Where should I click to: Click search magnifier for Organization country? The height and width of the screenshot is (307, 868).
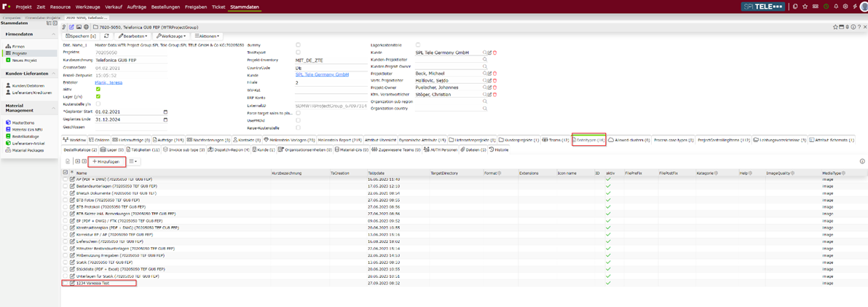(484, 109)
